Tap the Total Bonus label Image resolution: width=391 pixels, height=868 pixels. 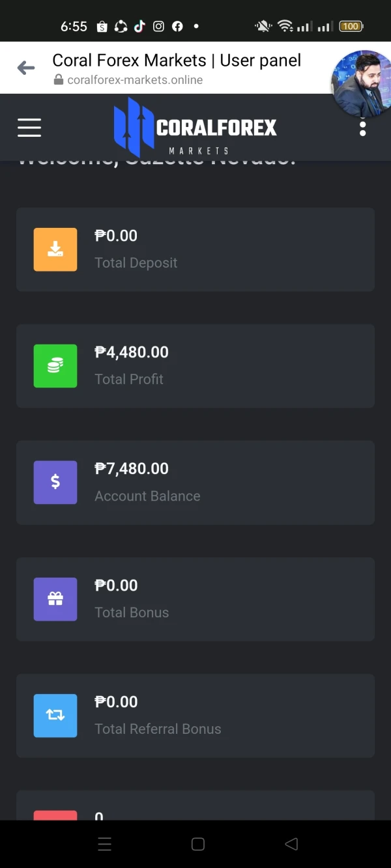pyautogui.click(x=132, y=613)
